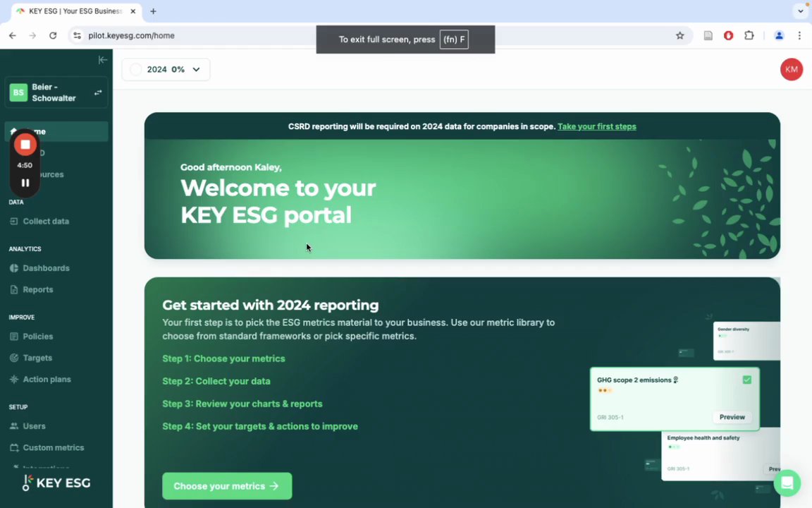The image size is (812, 508).
Task: Go forward in browser history
Action: point(32,36)
